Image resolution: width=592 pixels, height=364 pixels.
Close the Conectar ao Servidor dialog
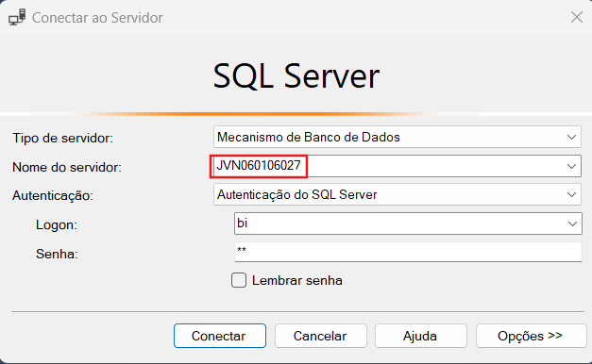[x=577, y=17]
